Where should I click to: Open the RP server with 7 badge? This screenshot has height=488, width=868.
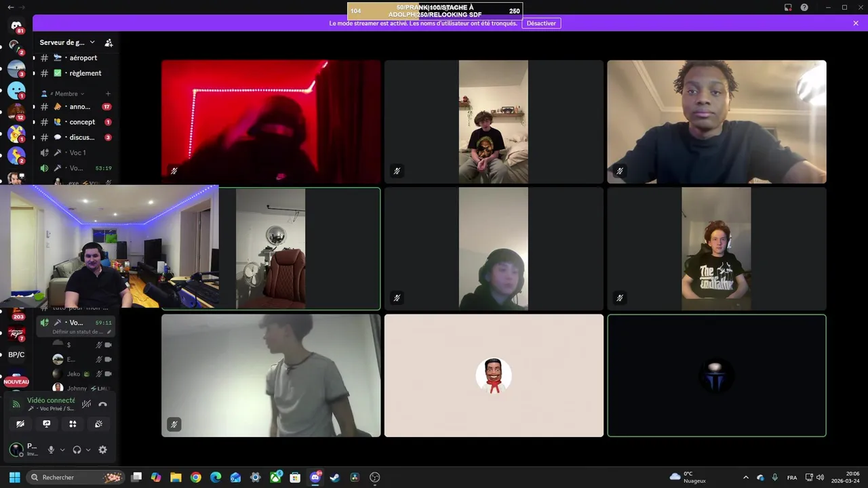tap(16, 333)
